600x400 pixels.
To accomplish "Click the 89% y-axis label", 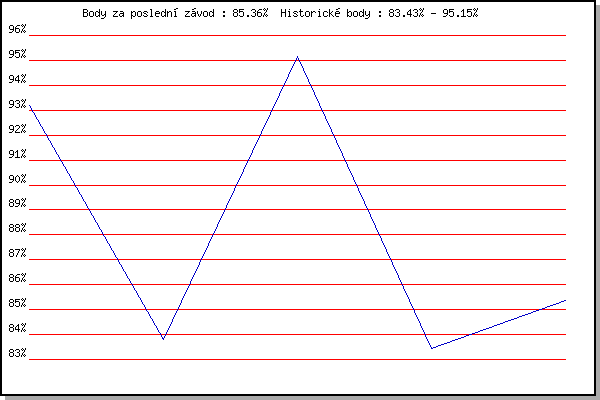I will coord(17,204).
